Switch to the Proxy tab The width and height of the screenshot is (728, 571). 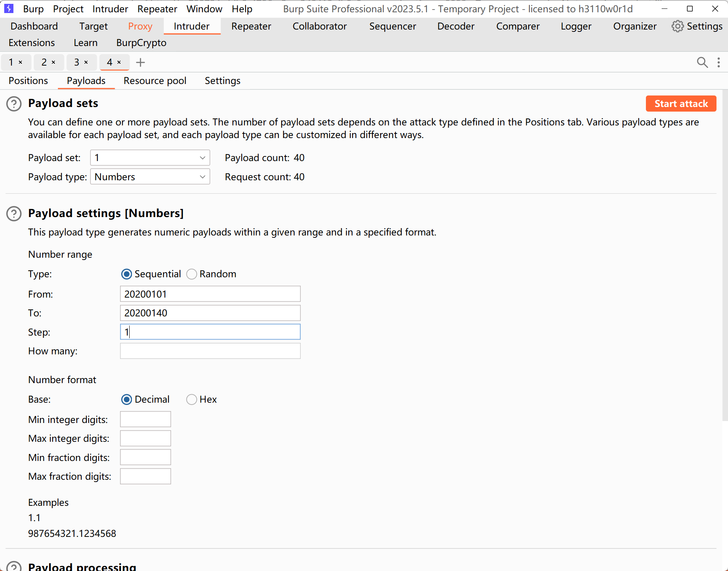tap(140, 26)
